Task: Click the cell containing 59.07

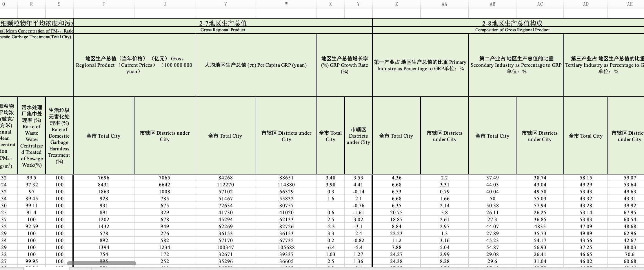Action: [x=626, y=178]
